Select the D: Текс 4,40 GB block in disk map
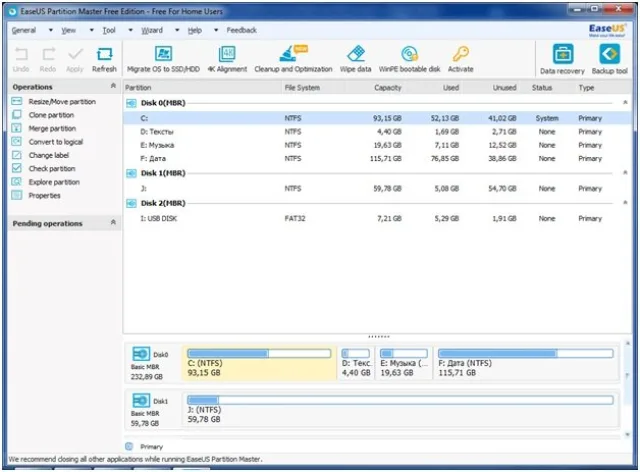Screen dimensions: 640x472 click(356, 363)
